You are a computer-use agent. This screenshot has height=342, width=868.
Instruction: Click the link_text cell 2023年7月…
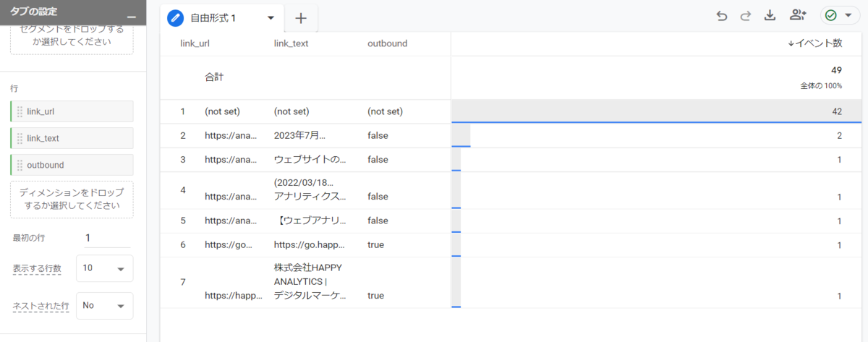[x=300, y=135]
